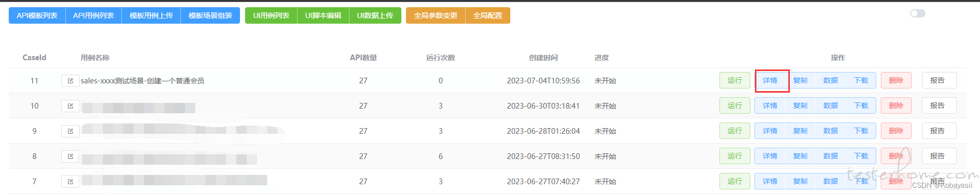980x194 pixels.
Task: Click timestamp 2023-06-28T01:26:04
Action: [x=543, y=131]
